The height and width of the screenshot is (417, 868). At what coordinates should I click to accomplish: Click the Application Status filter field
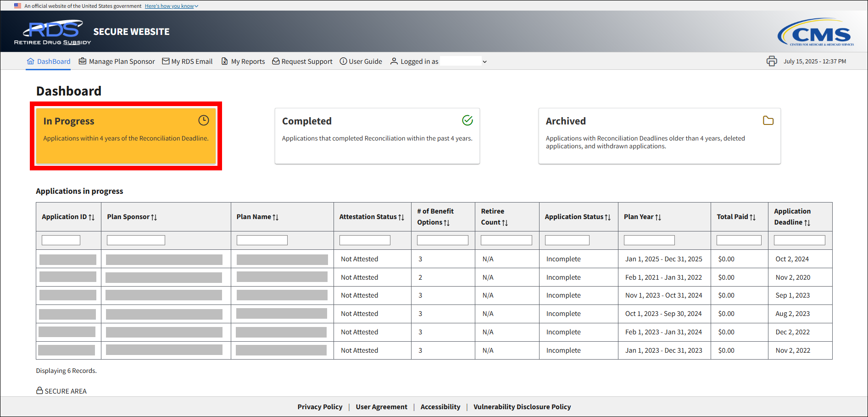[567, 240]
